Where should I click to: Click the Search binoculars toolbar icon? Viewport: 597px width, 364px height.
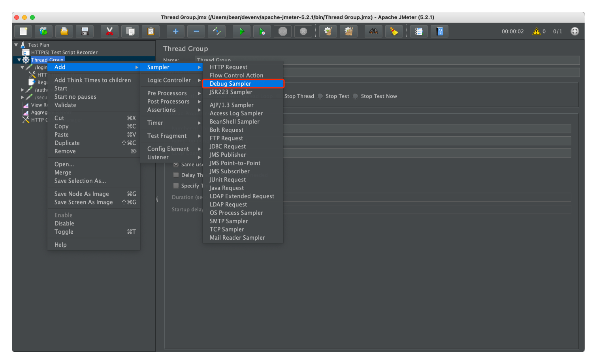373,31
